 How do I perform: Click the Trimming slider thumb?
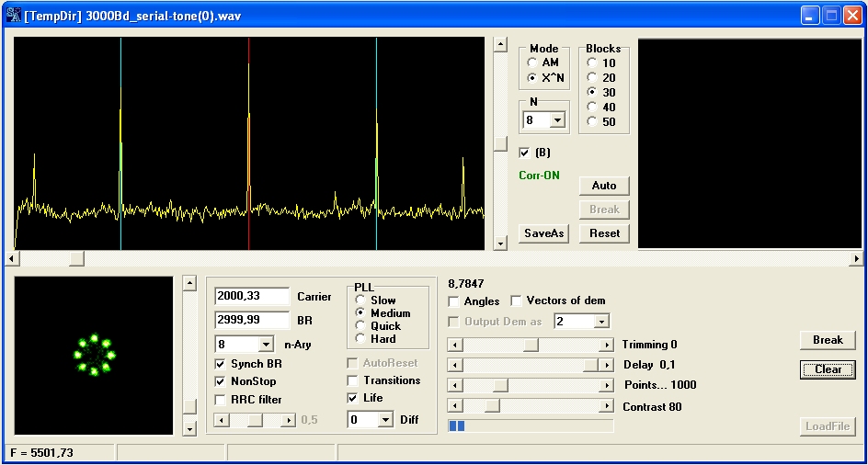pyautogui.click(x=531, y=346)
